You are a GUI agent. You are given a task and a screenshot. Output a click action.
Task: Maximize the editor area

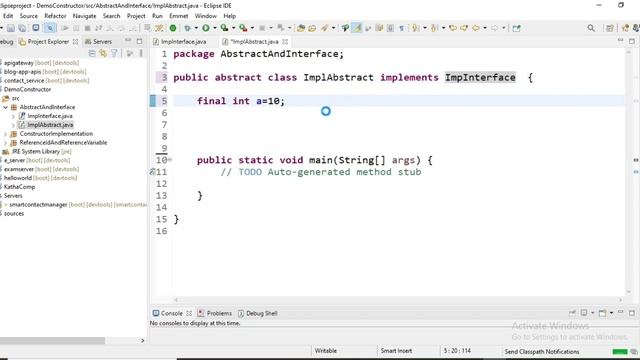click(632, 41)
